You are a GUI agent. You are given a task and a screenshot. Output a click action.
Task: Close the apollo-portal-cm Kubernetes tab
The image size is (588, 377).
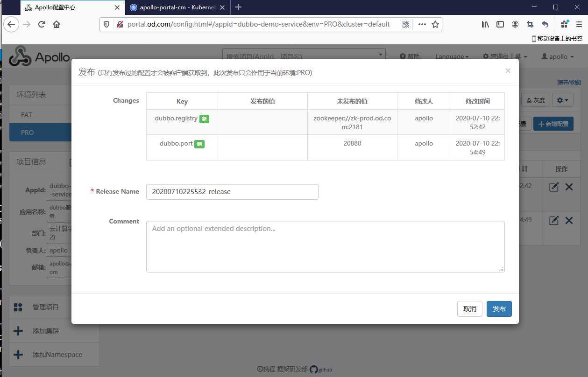pos(222,7)
